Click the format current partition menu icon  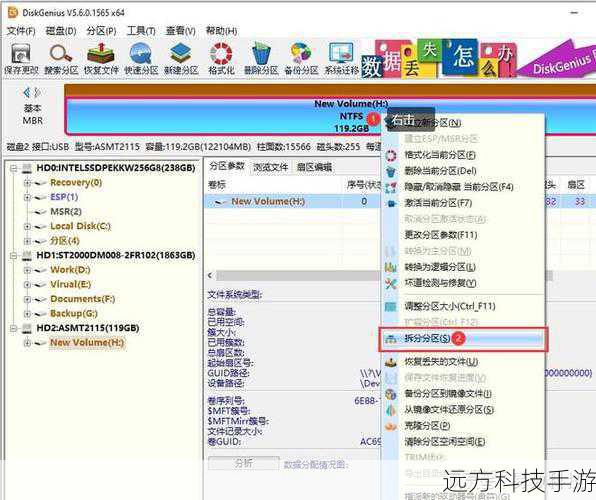coord(391,155)
